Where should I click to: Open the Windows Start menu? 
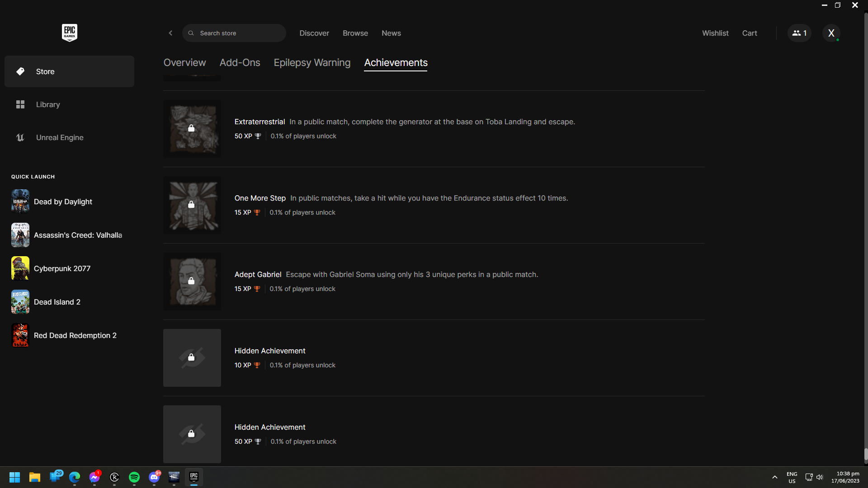coord(14,477)
